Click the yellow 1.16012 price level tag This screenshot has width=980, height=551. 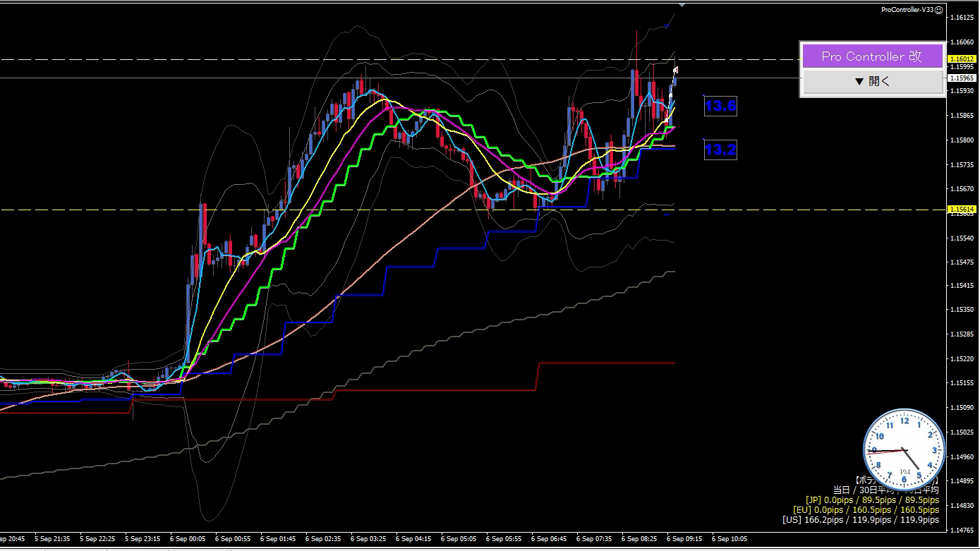[962, 59]
